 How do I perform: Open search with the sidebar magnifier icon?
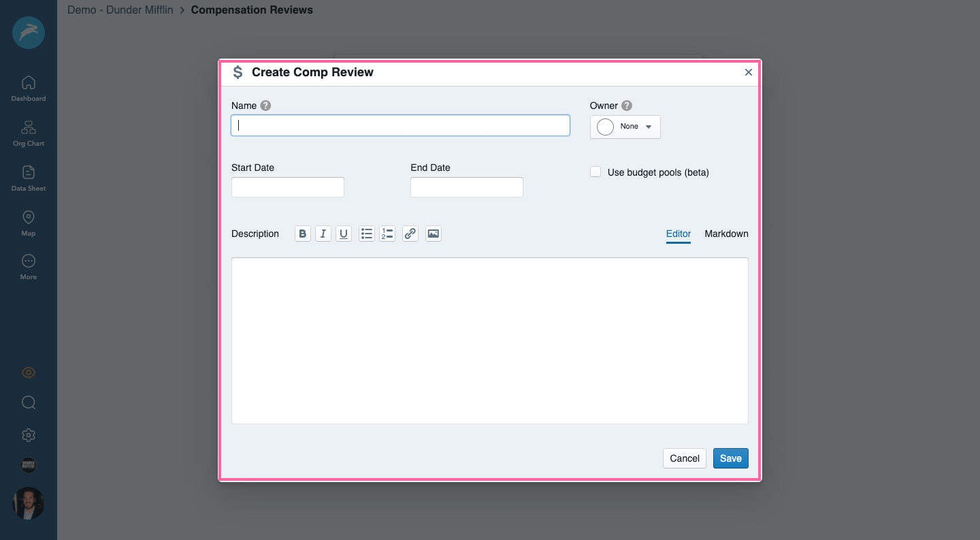pyautogui.click(x=29, y=402)
